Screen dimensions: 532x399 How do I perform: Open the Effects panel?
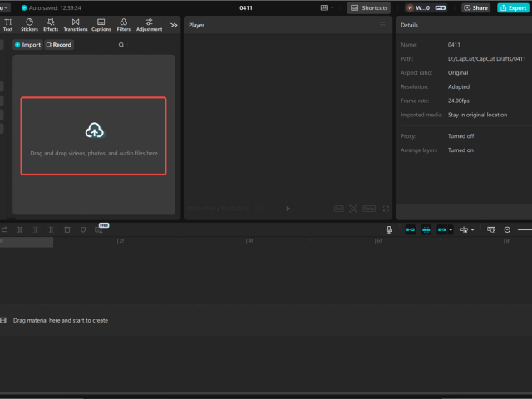[51, 25]
